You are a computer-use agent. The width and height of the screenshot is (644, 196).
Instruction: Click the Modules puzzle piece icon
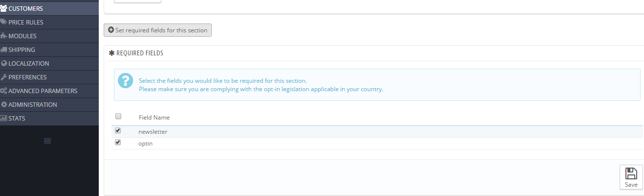click(x=4, y=36)
